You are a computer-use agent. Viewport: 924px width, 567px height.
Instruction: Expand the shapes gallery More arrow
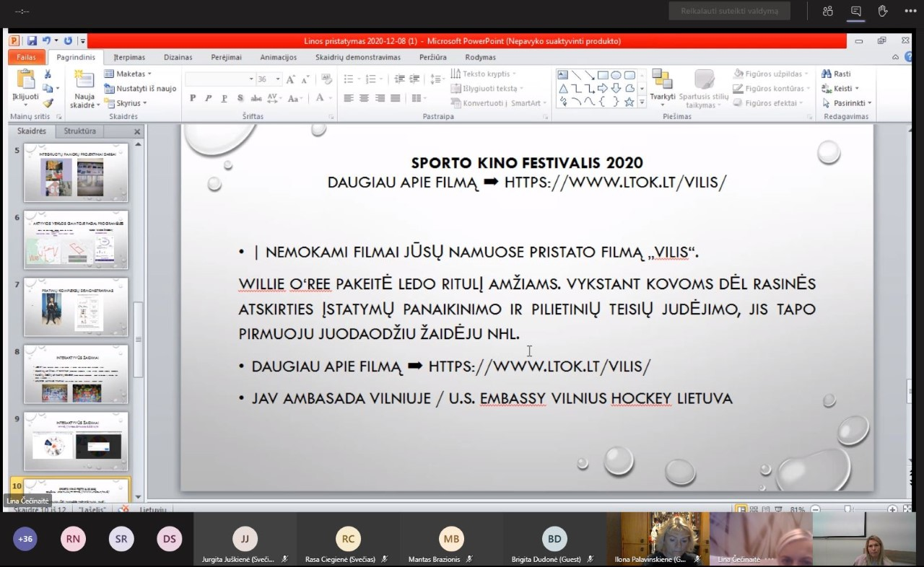coord(642,103)
